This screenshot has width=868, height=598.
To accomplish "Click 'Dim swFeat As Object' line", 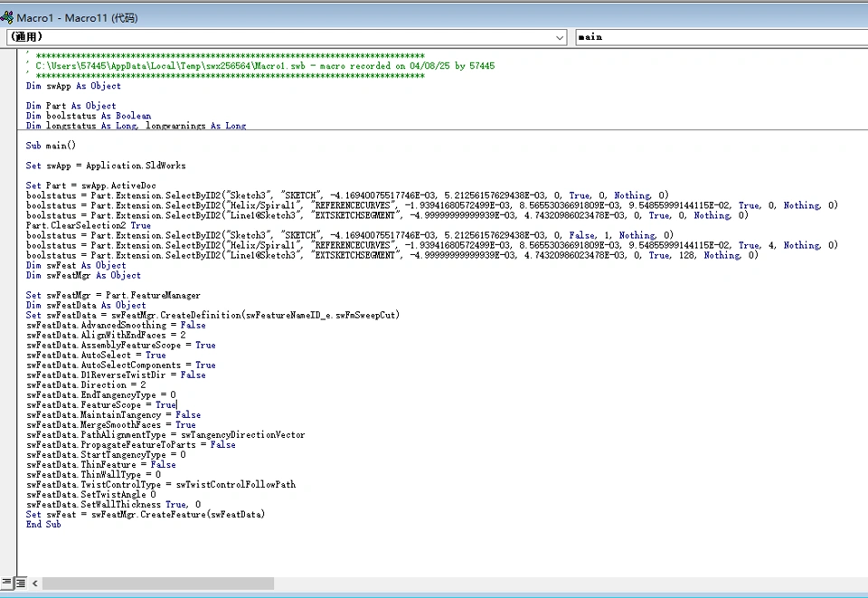I will click(x=76, y=265).
